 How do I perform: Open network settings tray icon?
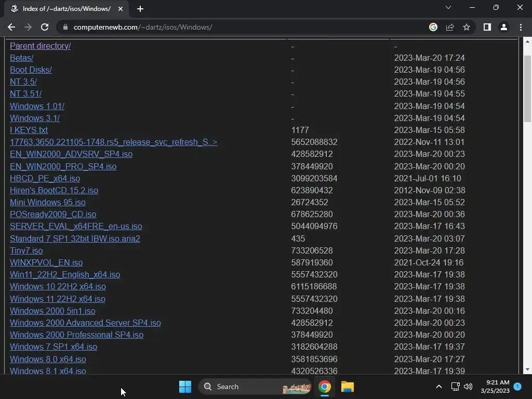[455, 387]
